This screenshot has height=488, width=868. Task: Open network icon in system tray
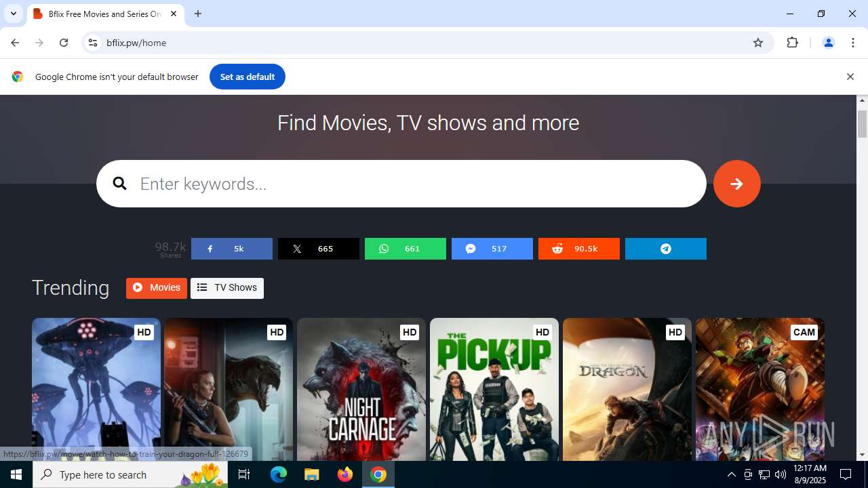click(x=764, y=474)
